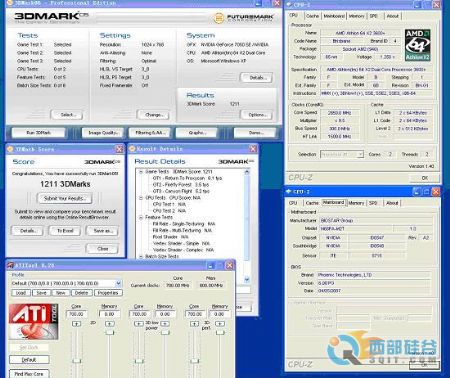Click the ATI Tool logo image
Screen dimensions: 450x378
pyautogui.click(x=33, y=321)
